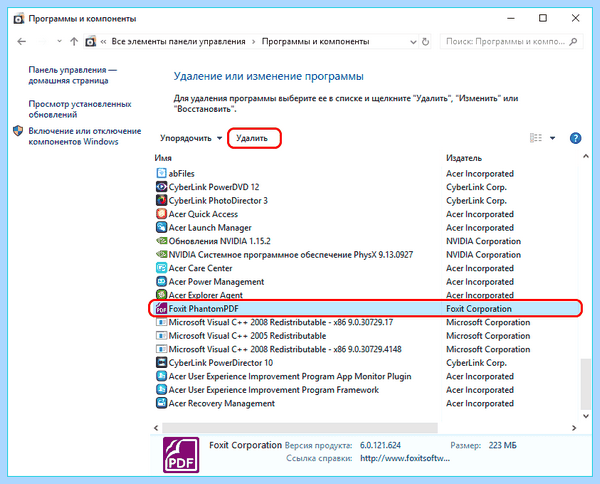Select Acer Power Management row text
Screen dimensions: 600x484
[216, 282]
